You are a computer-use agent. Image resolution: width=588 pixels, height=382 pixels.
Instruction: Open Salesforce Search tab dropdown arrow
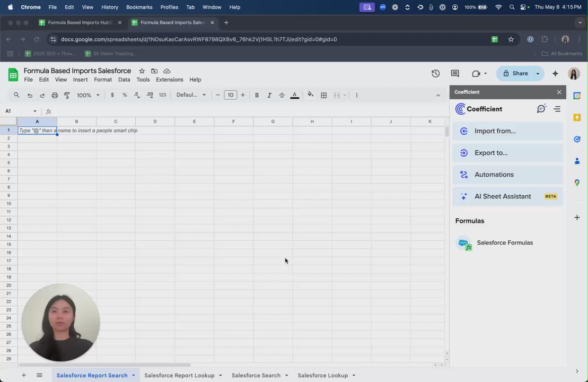(x=286, y=375)
